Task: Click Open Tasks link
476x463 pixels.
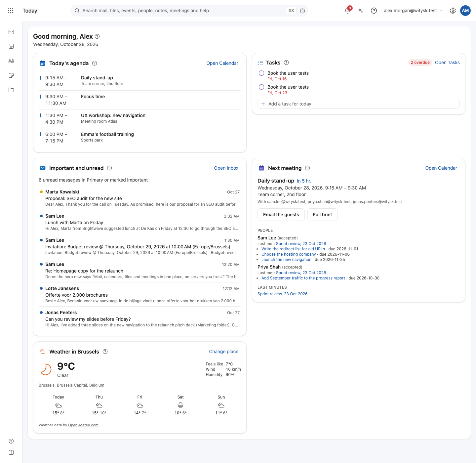Action: pyautogui.click(x=447, y=63)
